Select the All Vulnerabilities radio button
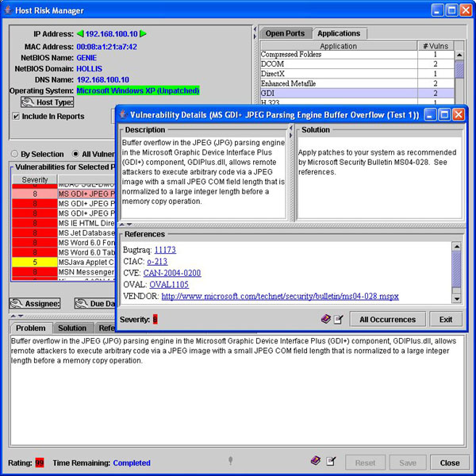This screenshot has height=476, width=476. pos(75,154)
